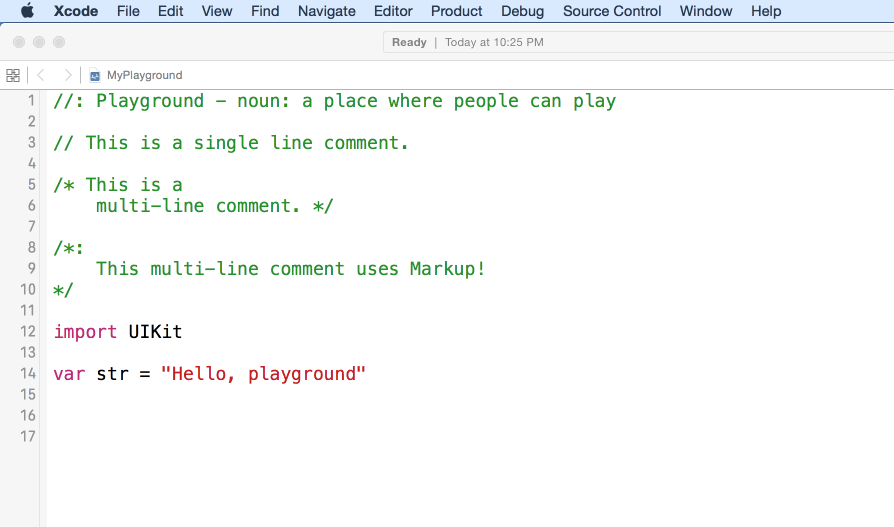This screenshot has height=527, width=894.
Task: Click the "Hello, playground" string literal
Action: pyautogui.click(x=263, y=374)
